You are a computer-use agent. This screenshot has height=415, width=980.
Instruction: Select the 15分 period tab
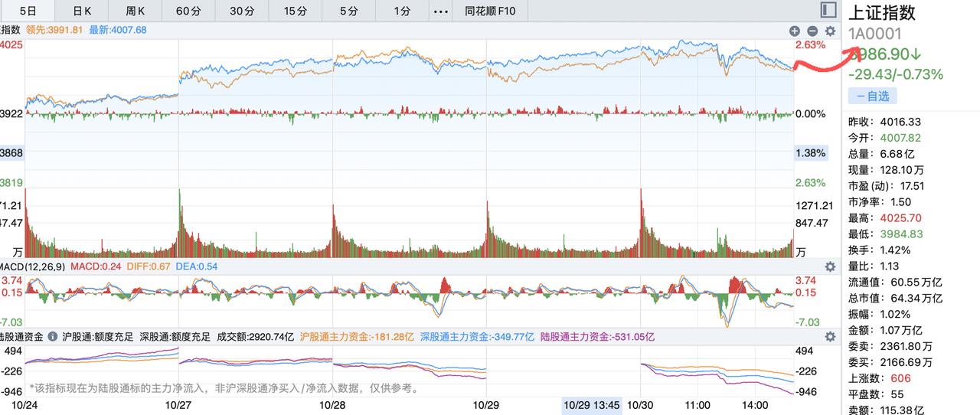[x=295, y=11]
